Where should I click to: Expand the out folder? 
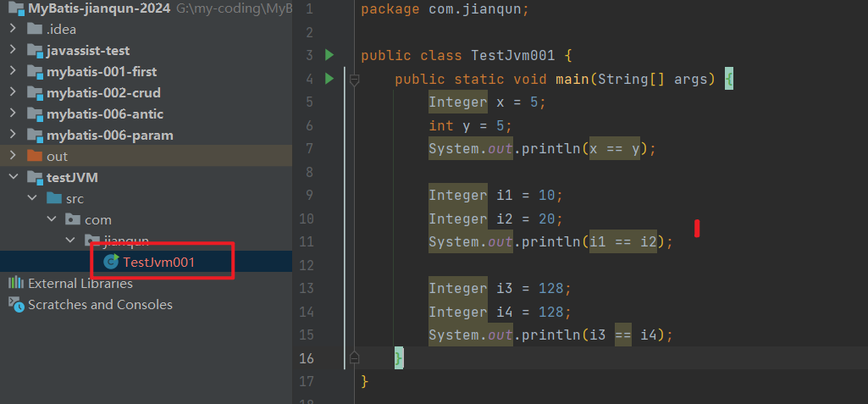click(x=13, y=156)
